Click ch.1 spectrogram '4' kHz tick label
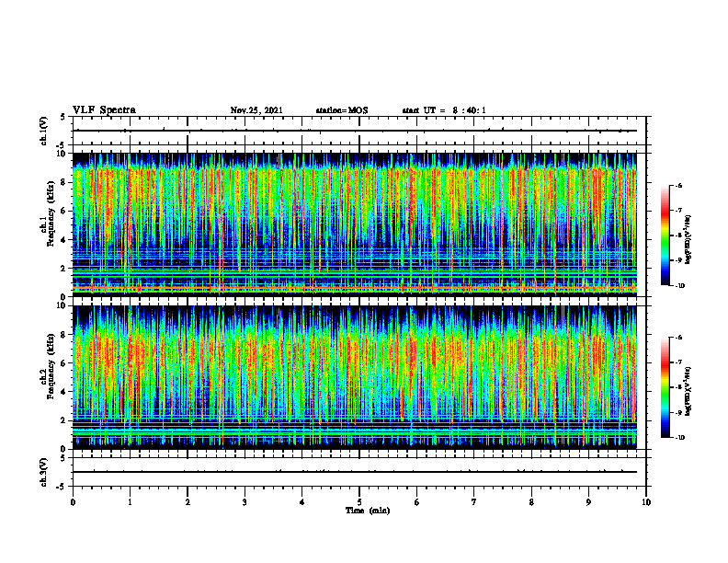Viewport: 728px width, 563px height. [x=64, y=240]
